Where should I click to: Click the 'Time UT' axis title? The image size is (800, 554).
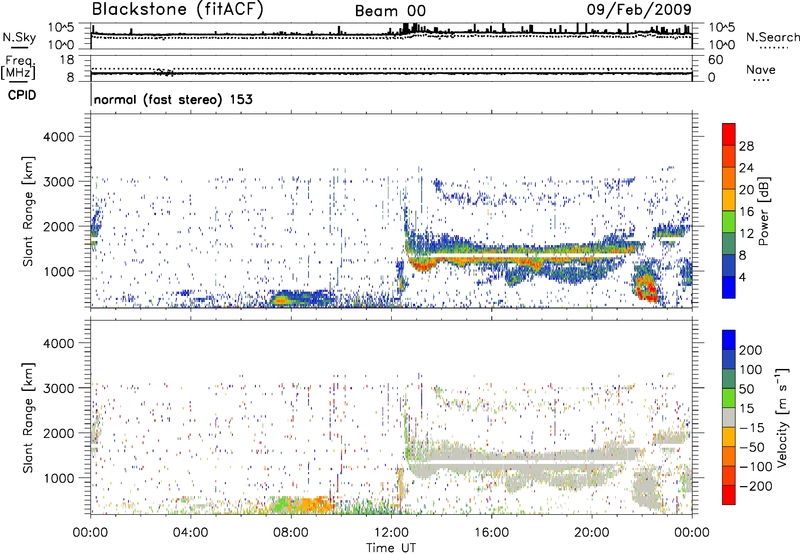(391, 548)
